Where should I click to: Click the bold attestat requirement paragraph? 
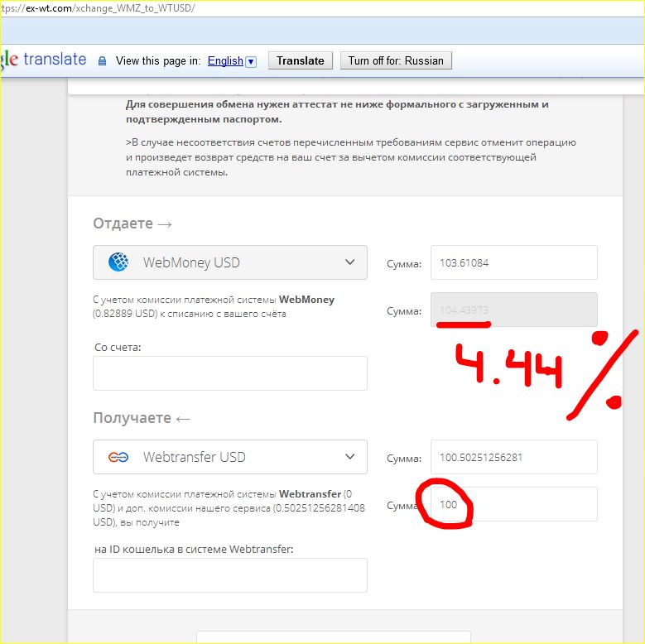337,112
